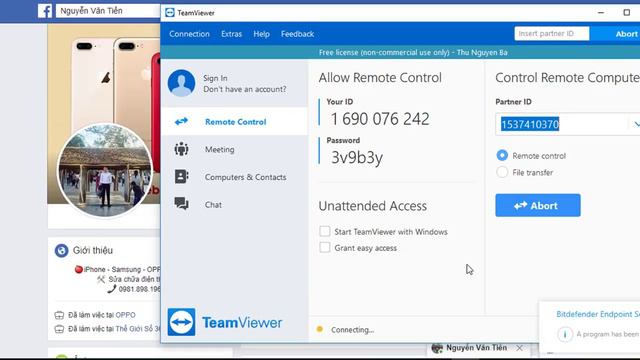Click the Remote Control arrows icon
The image size is (640, 360).
pyautogui.click(x=181, y=121)
